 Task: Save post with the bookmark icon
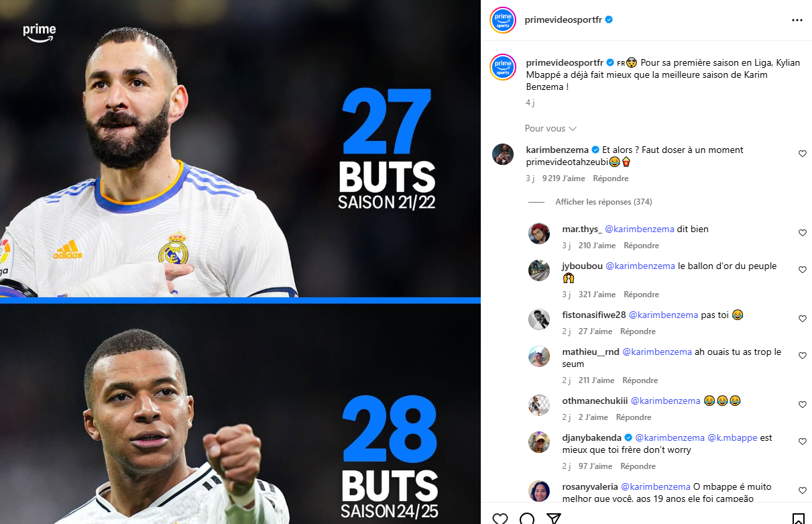pos(798,519)
